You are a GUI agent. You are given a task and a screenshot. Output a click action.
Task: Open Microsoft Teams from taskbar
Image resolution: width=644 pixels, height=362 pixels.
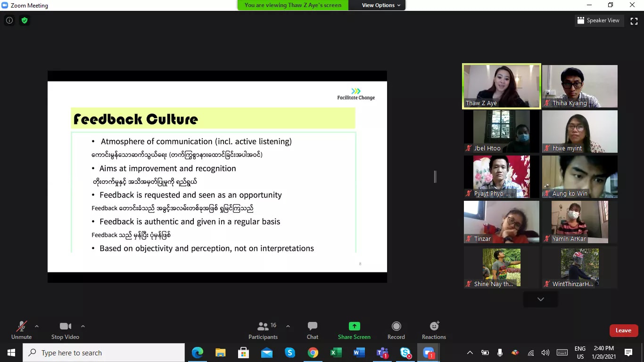(382, 353)
